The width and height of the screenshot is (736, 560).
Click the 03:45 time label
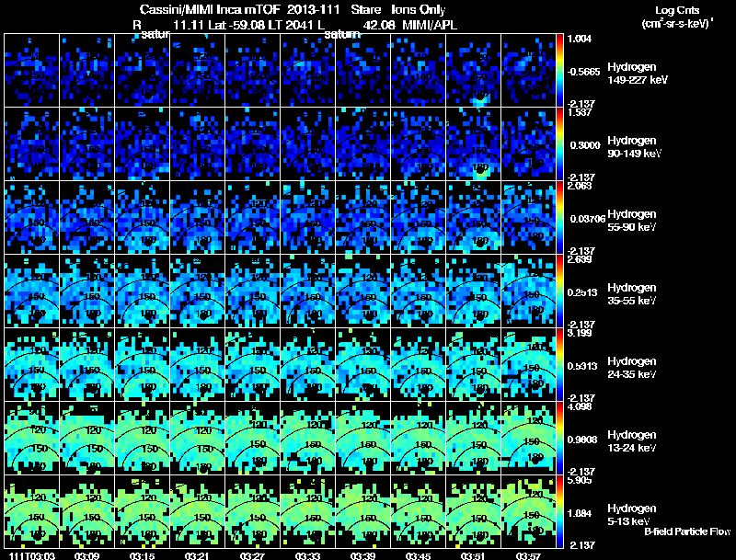click(x=418, y=556)
